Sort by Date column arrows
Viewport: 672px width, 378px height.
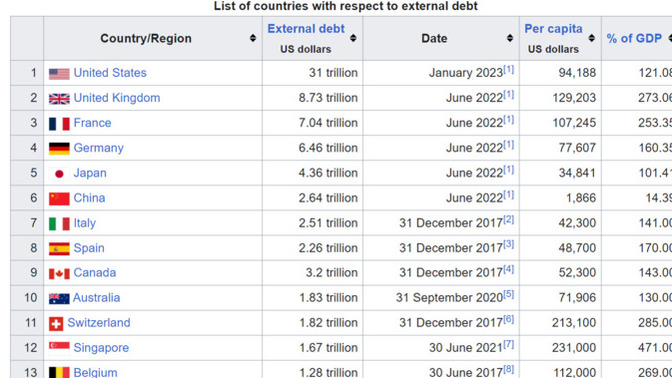coord(510,38)
